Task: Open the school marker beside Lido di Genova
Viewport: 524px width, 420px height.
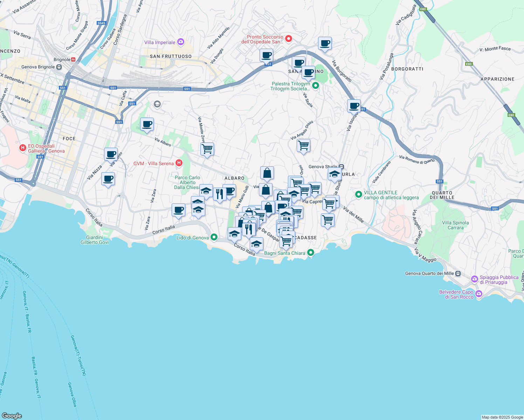Action: [x=234, y=234]
